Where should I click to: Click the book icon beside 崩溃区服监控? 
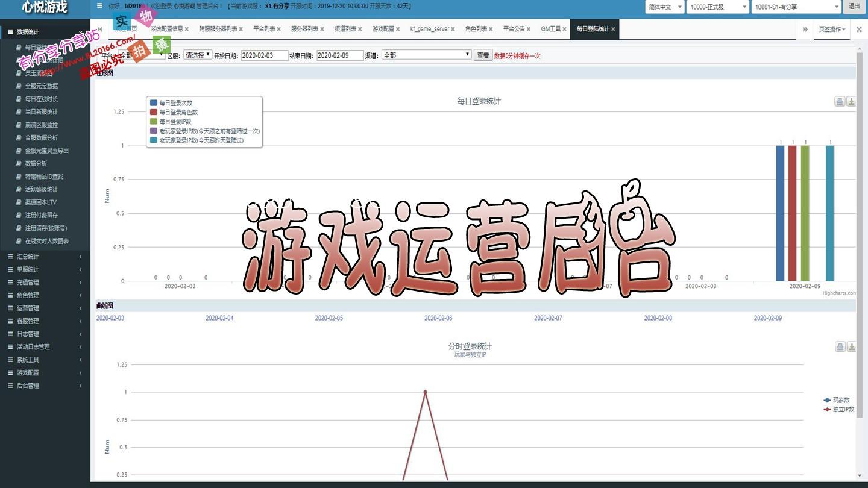[x=19, y=125]
